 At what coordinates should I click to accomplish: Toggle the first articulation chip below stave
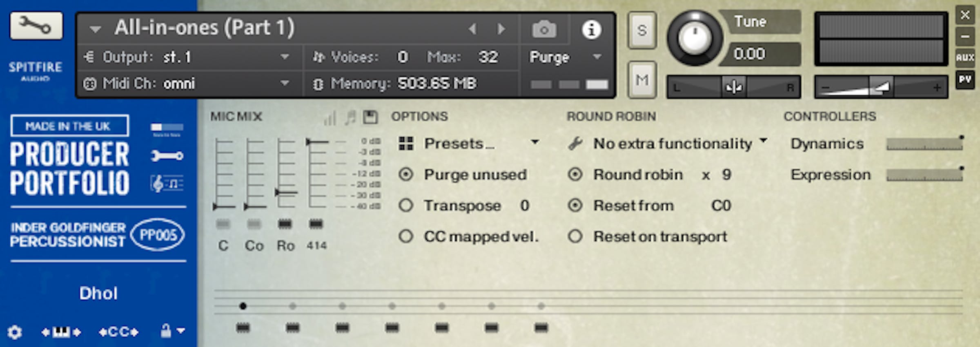[x=243, y=327]
